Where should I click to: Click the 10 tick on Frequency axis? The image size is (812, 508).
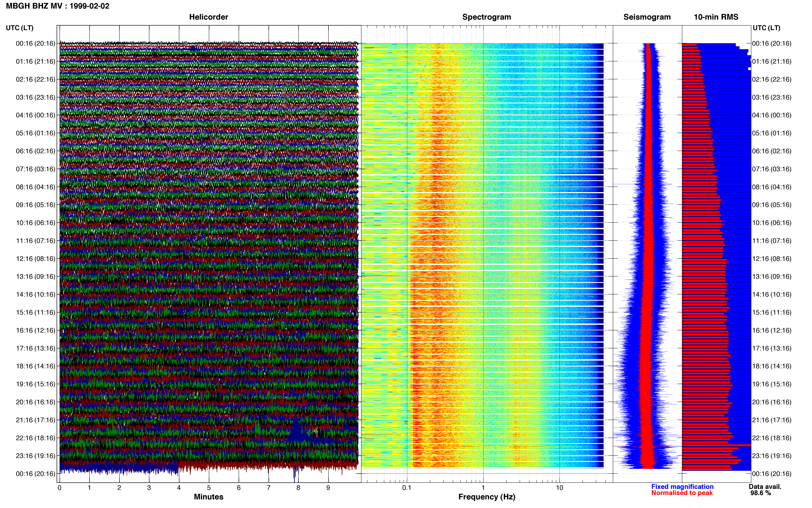(x=559, y=488)
